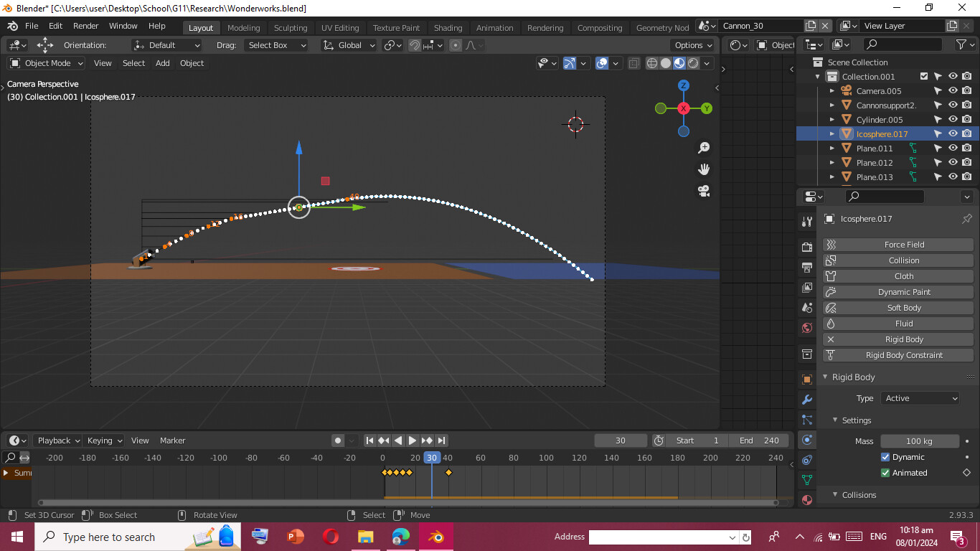
Task: Toggle visibility of Camera.005 in outliner
Action: [953, 90]
